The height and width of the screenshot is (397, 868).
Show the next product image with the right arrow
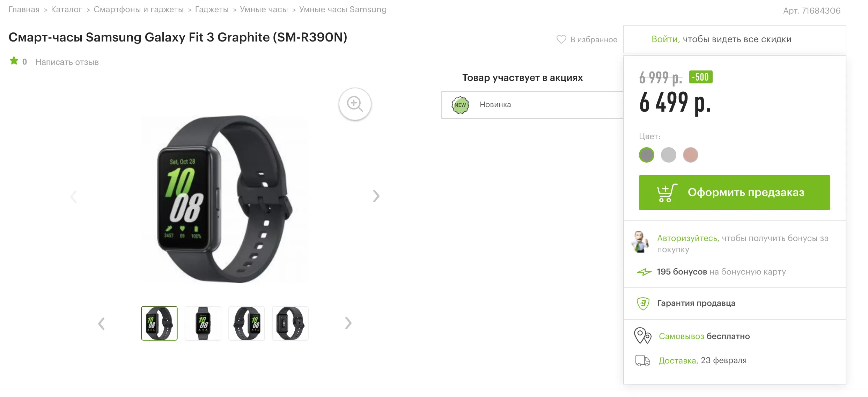(376, 196)
